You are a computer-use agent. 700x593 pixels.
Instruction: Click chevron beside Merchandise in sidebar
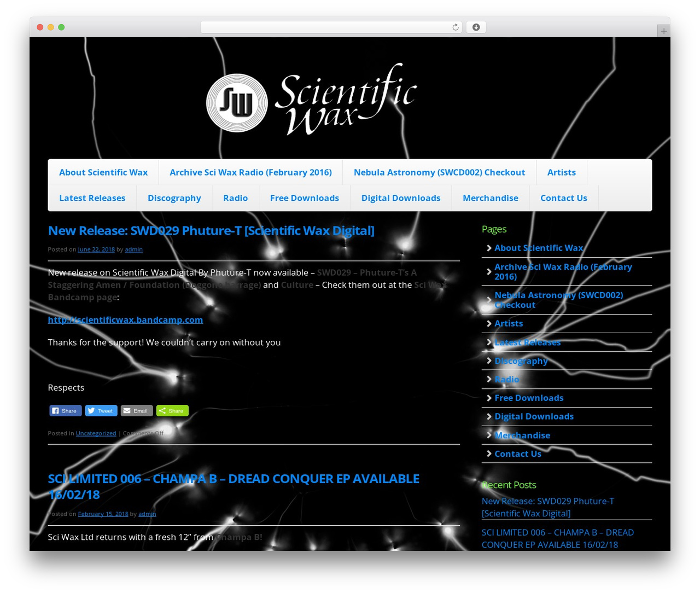(x=489, y=435)
